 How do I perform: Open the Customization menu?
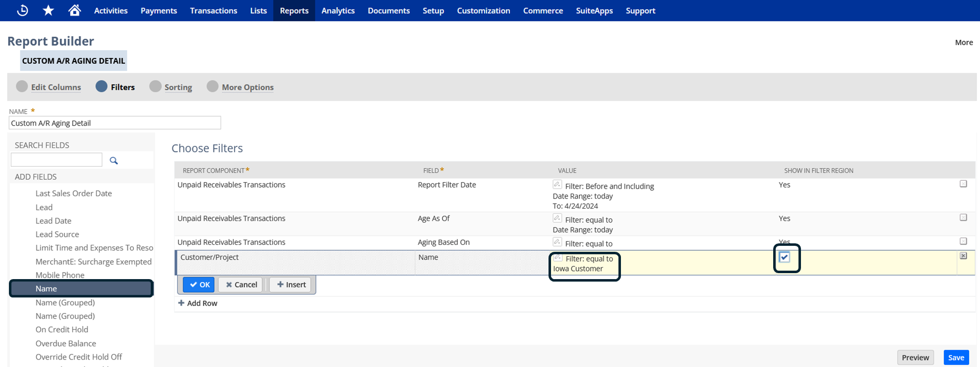click(484, 10)
